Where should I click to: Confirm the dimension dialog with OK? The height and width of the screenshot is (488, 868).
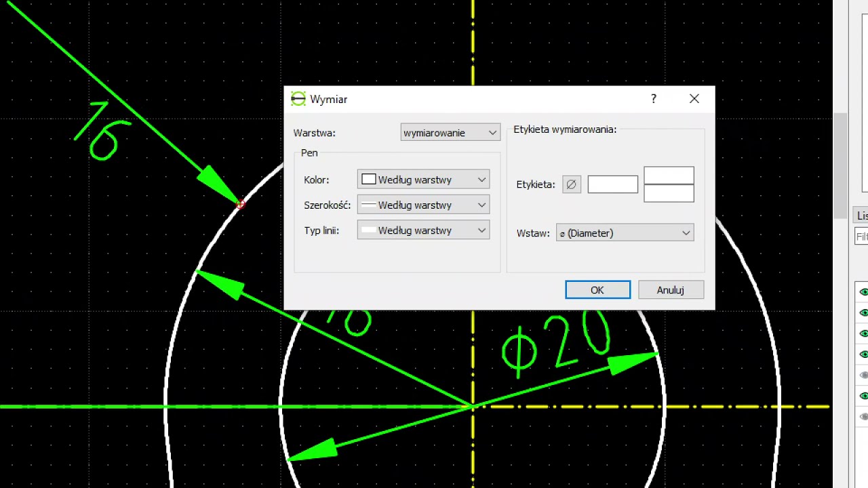point(597,290)
